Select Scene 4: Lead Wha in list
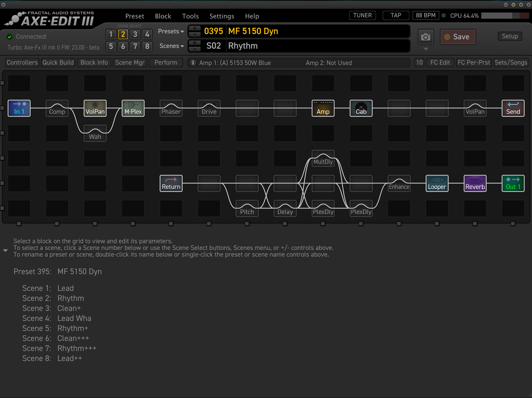532x398 pixels. coord(57,319)
